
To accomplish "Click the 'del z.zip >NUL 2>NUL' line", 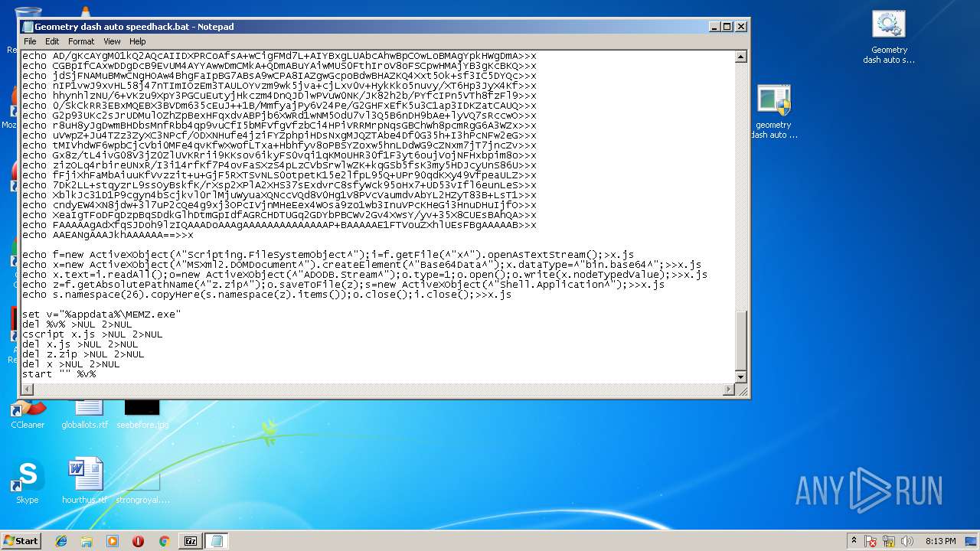I will point(83,354).
